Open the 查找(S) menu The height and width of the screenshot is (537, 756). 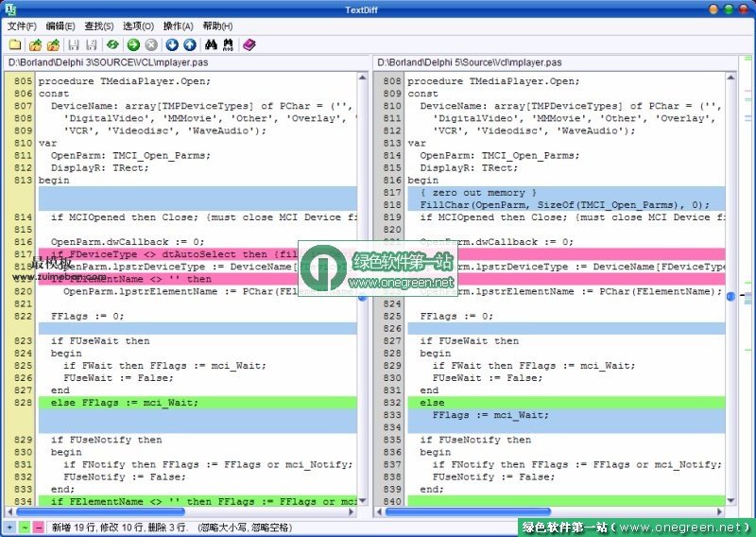coord(99,26)
